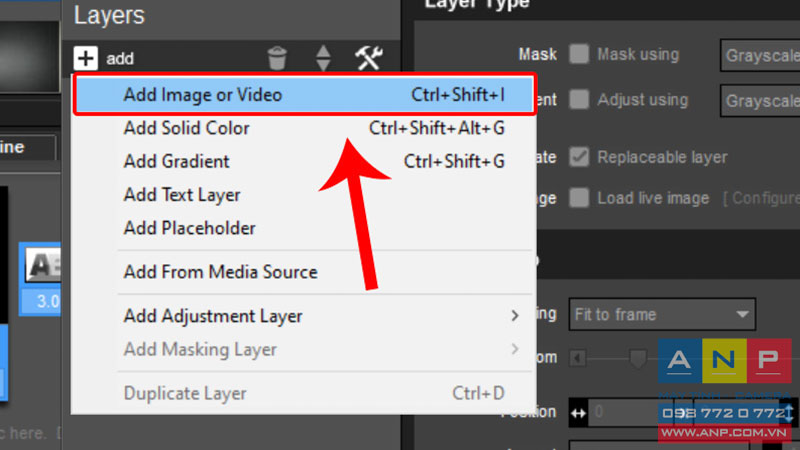Choose Add Solid Color menu item
This screenshot has width=800, height=450.
click(x=304, y=128)
